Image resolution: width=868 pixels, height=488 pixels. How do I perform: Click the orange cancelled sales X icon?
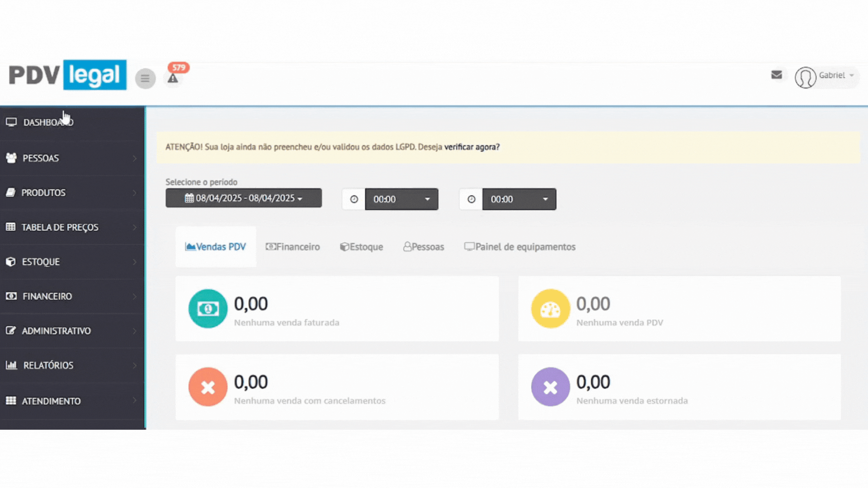point(208,387)
